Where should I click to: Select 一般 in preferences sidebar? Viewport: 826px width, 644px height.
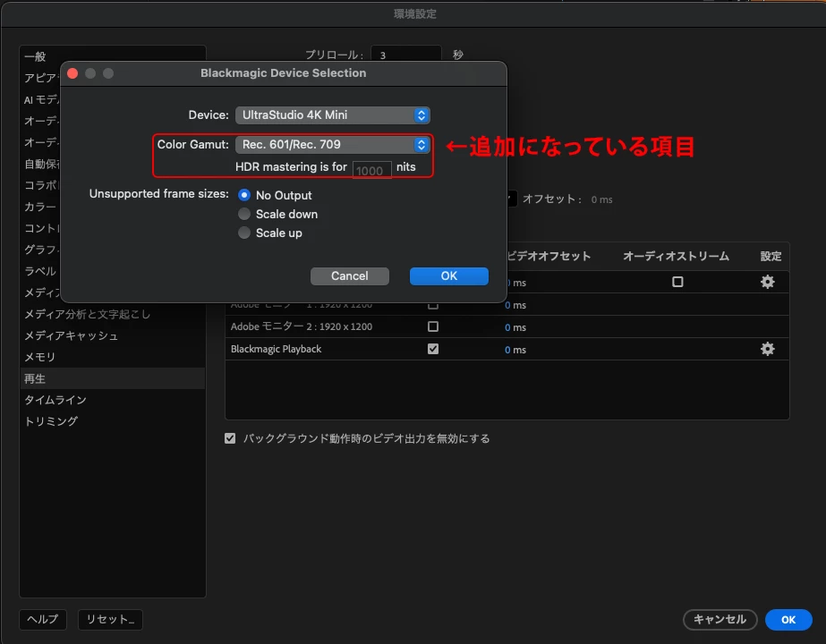coord(35,56)
